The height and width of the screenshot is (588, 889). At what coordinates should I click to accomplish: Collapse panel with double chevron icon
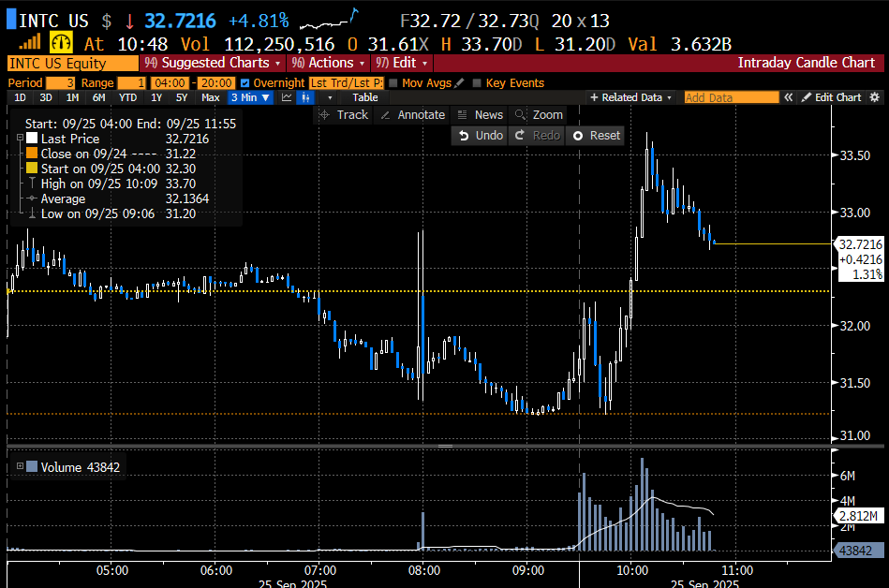(x=788, y=97)
